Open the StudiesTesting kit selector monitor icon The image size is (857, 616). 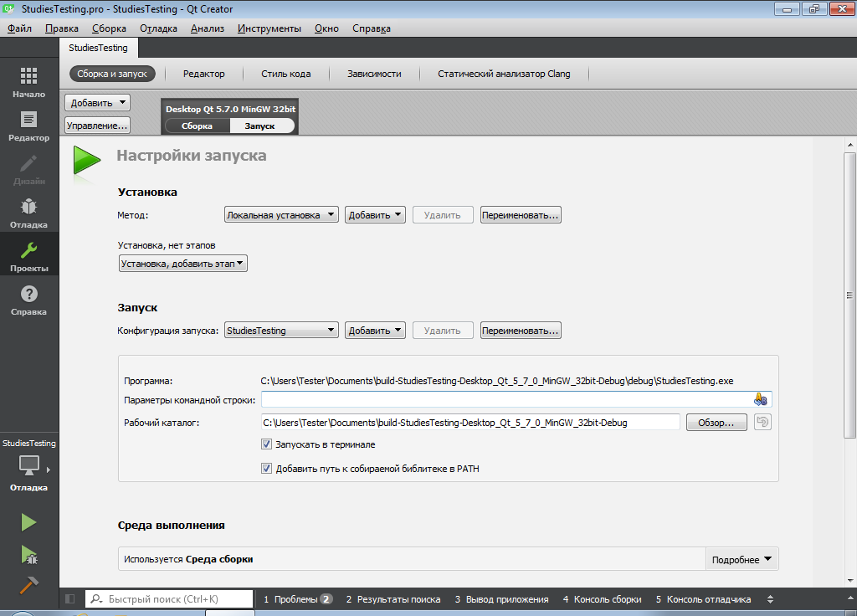click(x=29, y=465)
